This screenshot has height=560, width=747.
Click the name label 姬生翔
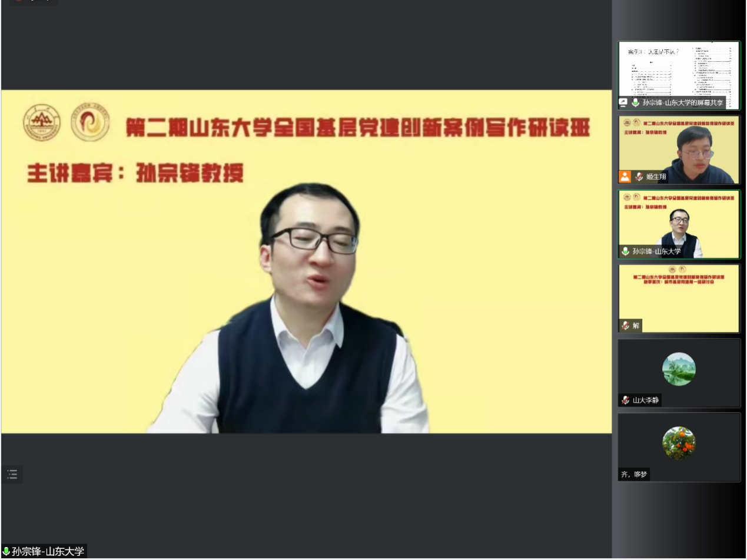(x=656, y=177)
